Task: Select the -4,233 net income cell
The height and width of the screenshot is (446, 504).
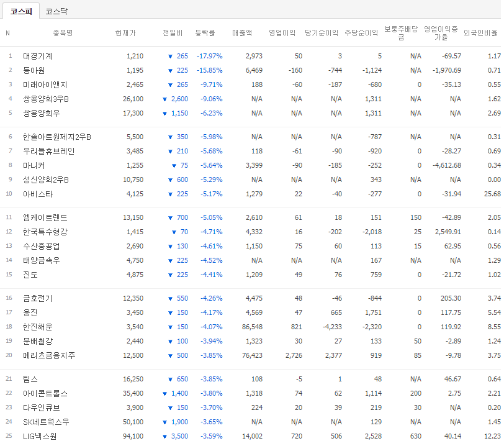Action: point(332,327)
